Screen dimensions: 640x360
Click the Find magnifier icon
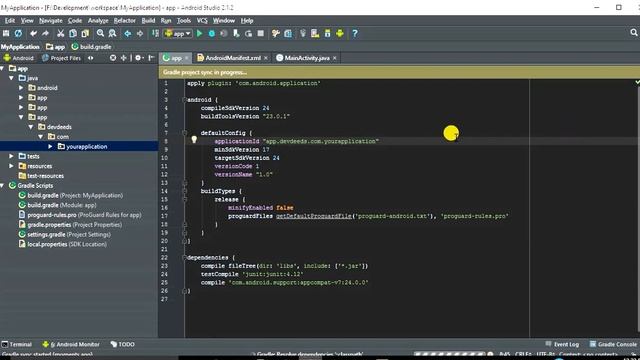click(x=100, y=33)
